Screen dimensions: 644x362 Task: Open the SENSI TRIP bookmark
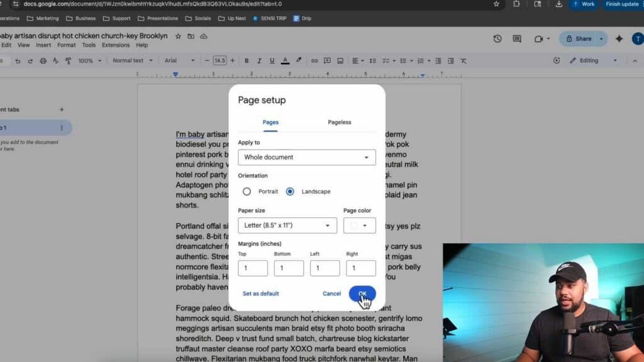pos(270,18)
